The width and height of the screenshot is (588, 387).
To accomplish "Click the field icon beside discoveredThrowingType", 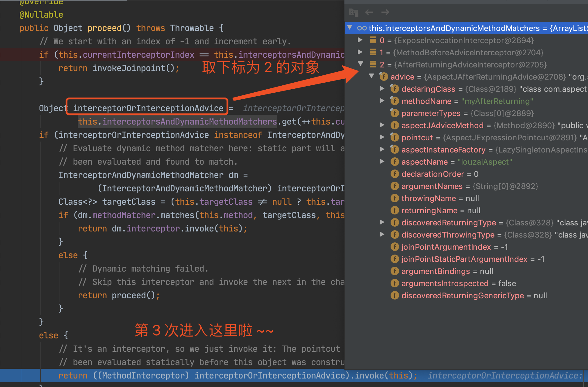I will [395, 235].
